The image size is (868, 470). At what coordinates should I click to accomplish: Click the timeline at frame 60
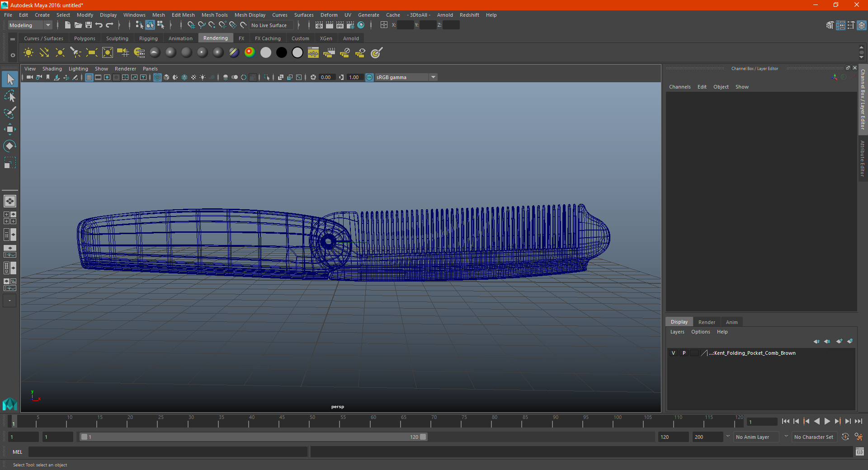pos(370,422)
